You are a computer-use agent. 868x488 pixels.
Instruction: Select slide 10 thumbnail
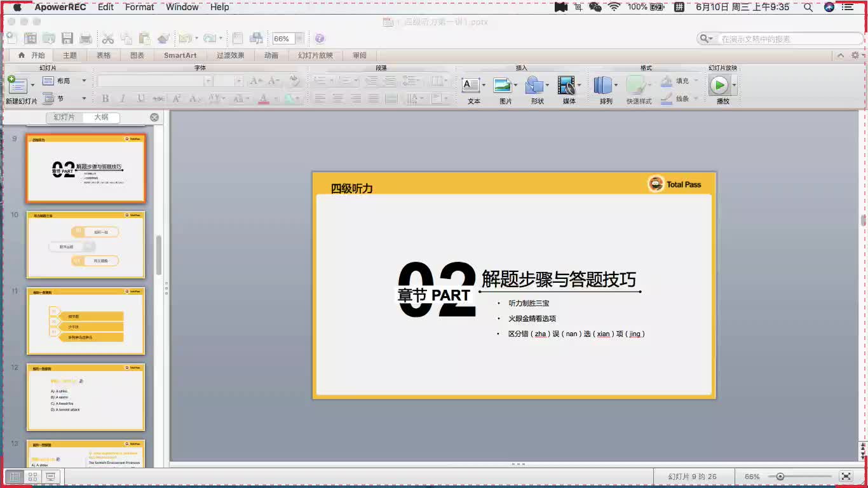coord(86,245)
